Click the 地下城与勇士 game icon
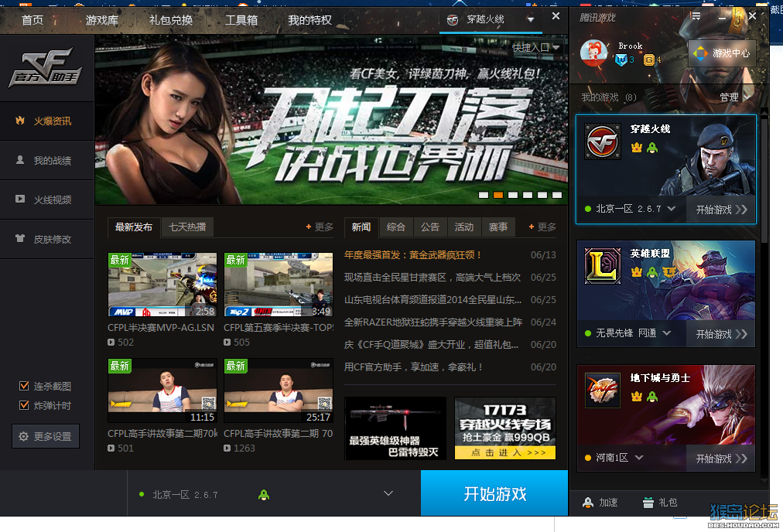The height and width of the screenshot is (532, 783). point(603,390)
